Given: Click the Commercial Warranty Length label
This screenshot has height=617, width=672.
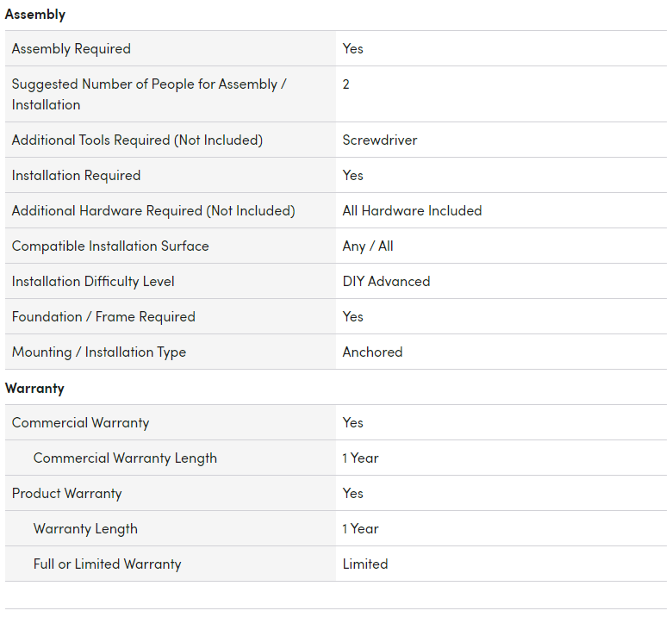Looking at the screenshot, I should pos(125,458).
